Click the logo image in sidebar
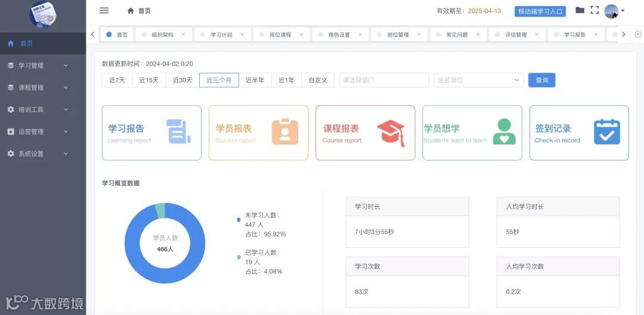Viewport: 644px width, 315px height. pyautogui.click(x=43, y=15)
